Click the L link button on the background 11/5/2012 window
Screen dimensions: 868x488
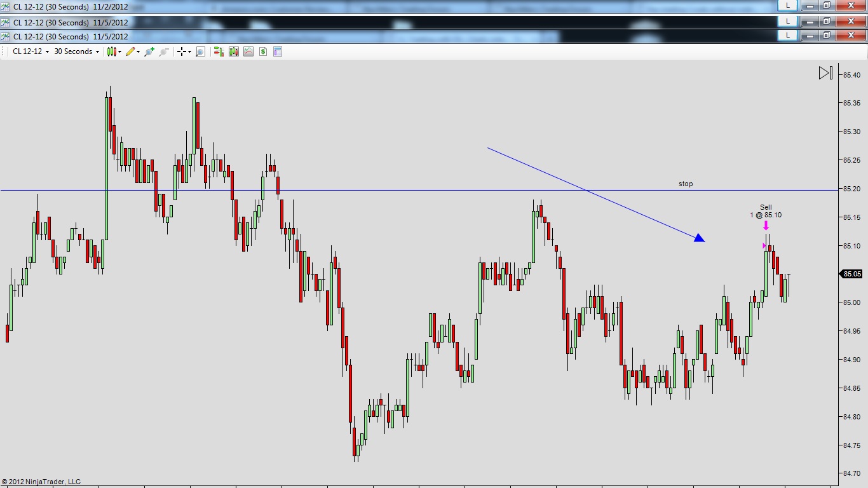pos(788,20)
